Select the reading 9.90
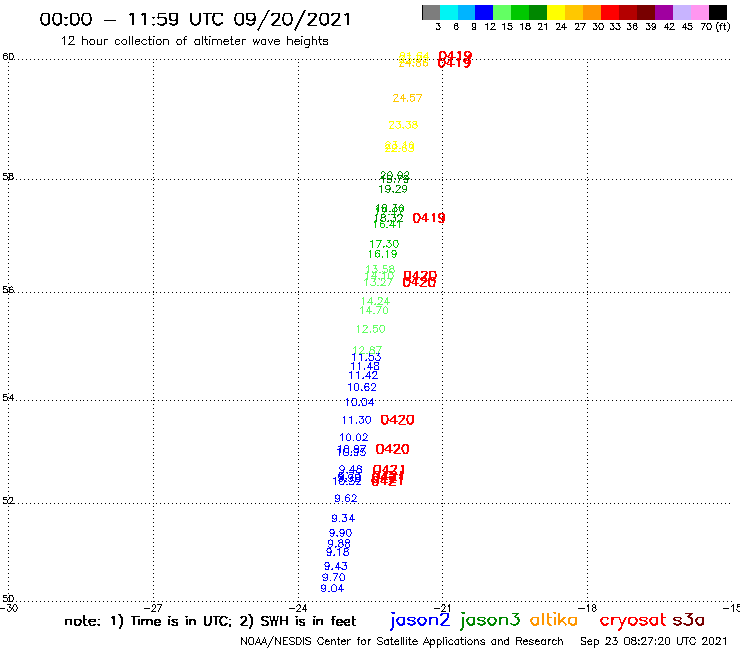 coord(340,533)
